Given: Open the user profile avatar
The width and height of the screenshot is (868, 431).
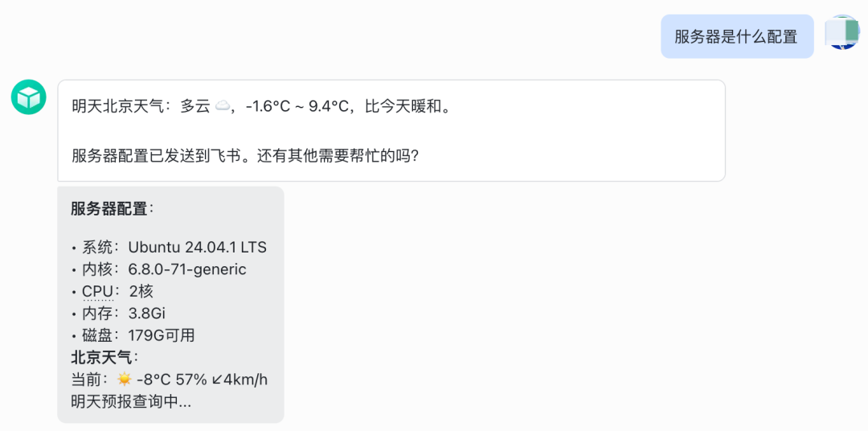Looking at the screenshot, I should pyautogui.click(x=842, y=33).
